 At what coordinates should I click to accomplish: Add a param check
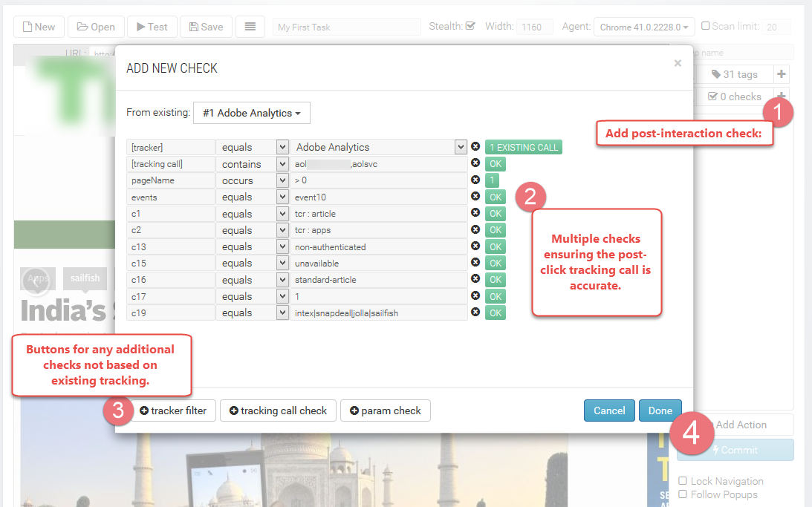tap(386, 410)
